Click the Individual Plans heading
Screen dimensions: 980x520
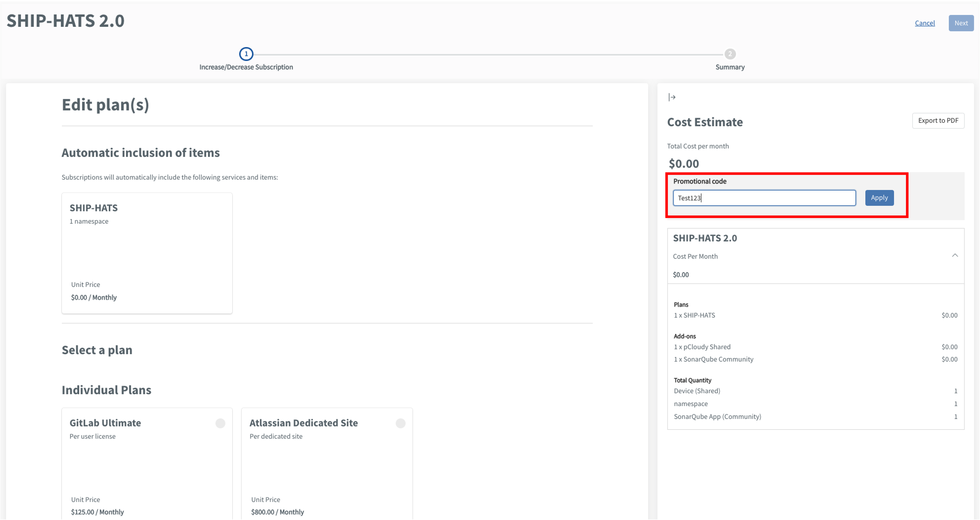107,390
